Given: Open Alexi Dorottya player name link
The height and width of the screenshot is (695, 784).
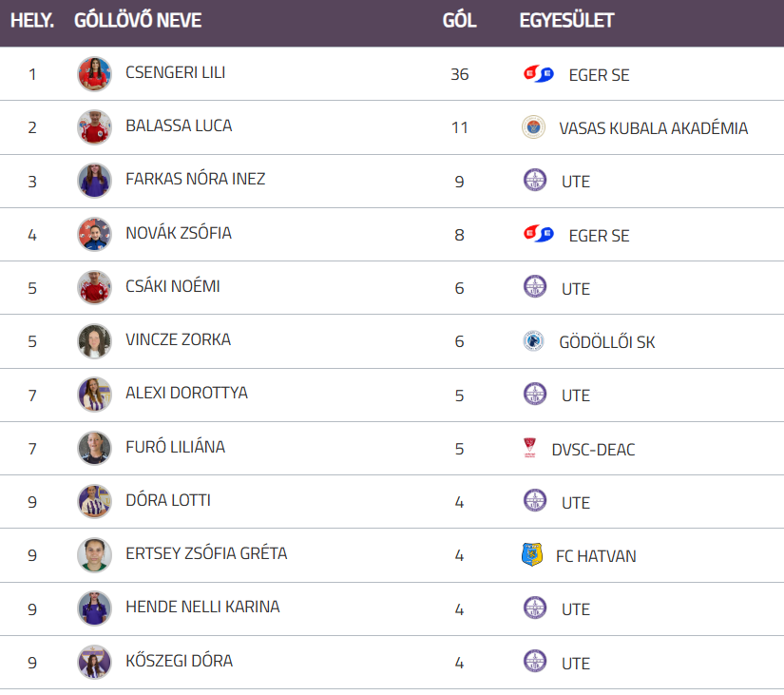Looking at the screenshot, I should [186, 393].
